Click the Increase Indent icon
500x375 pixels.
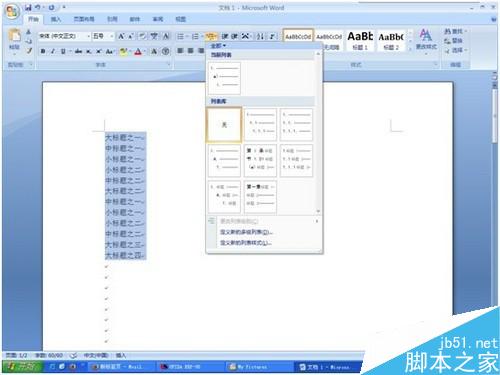coord(235,36)
